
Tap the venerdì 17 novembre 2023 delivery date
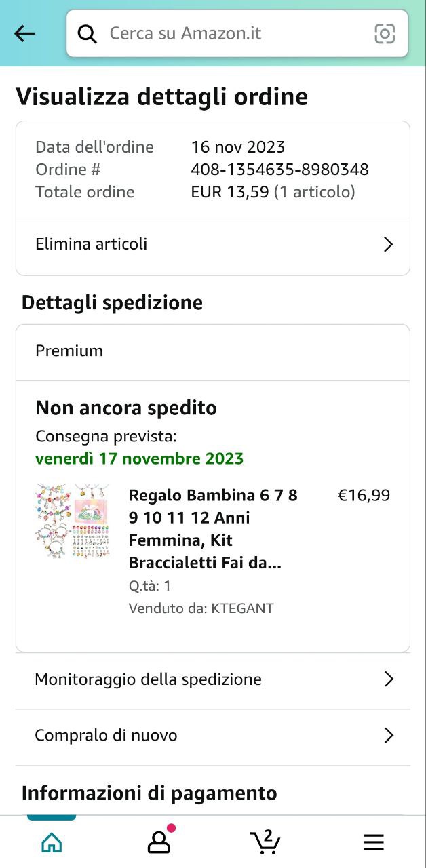click(139, 459)
